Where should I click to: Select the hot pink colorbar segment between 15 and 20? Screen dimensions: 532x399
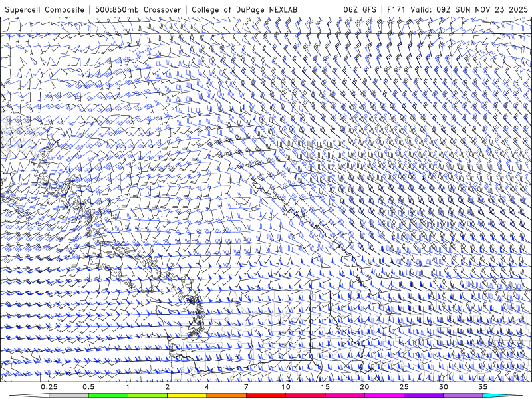tap(344, 396)
